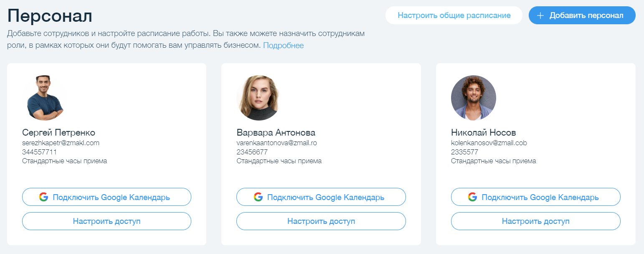
Task: Click Google logo in Николай Носов's card
Action: 472,197
